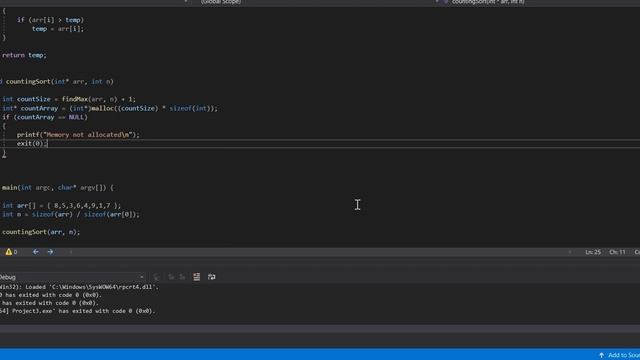Clear all Output window text

pyautogui.click(x=197, y=277)
